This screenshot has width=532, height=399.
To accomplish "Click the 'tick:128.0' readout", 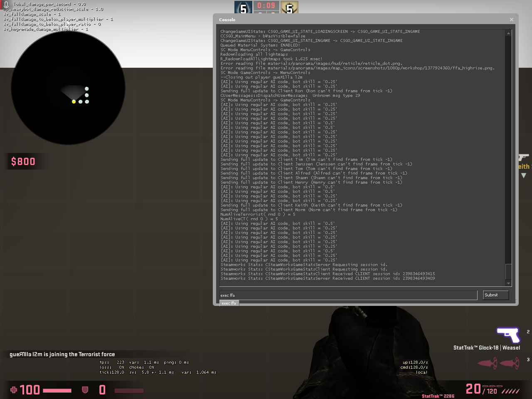I will [x=112, y=372].
